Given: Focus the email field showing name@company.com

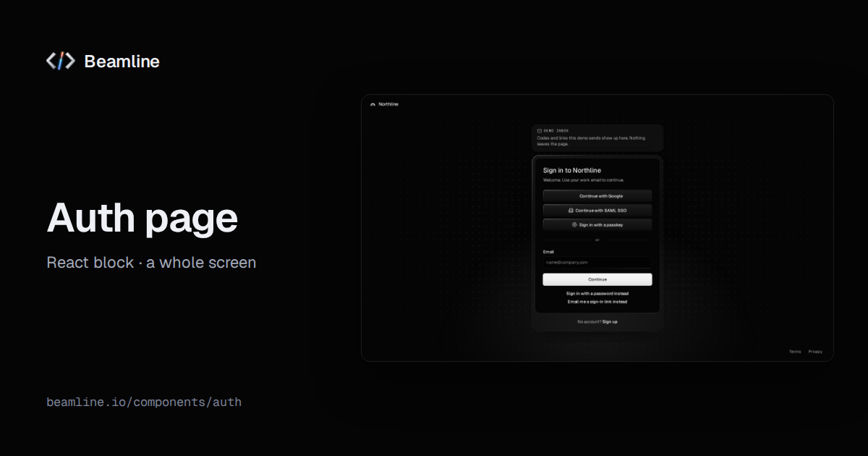Looking at the screenshot, I should click(597, 263).
